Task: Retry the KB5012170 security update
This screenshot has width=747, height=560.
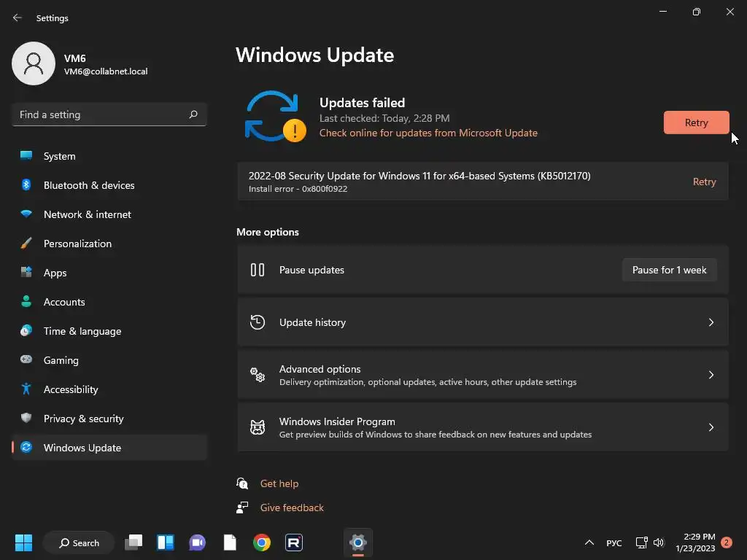Action: [704, 182]
